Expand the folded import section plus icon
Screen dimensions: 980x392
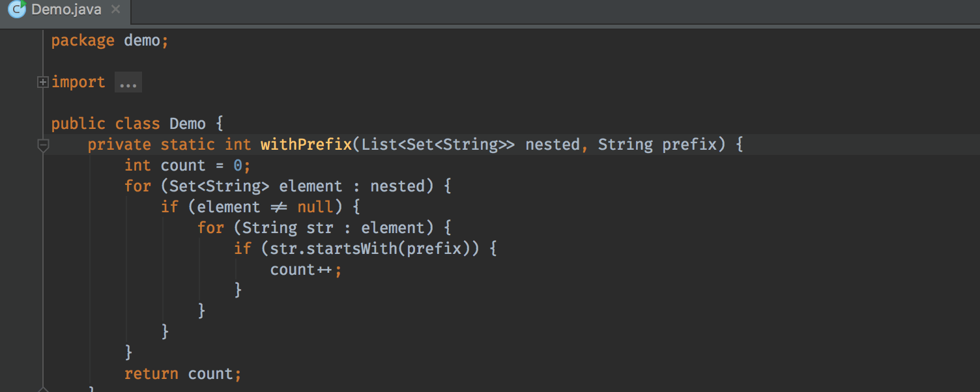(x=43, y=82)
